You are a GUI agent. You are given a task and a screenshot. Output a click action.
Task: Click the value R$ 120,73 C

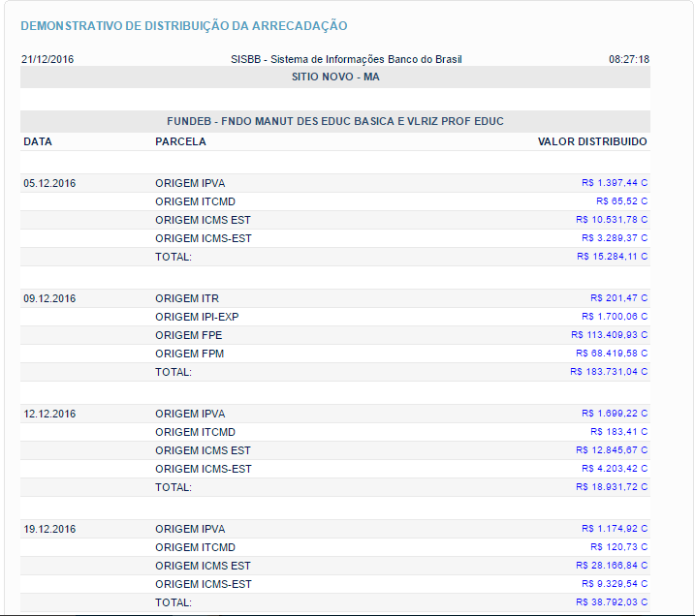618,546
